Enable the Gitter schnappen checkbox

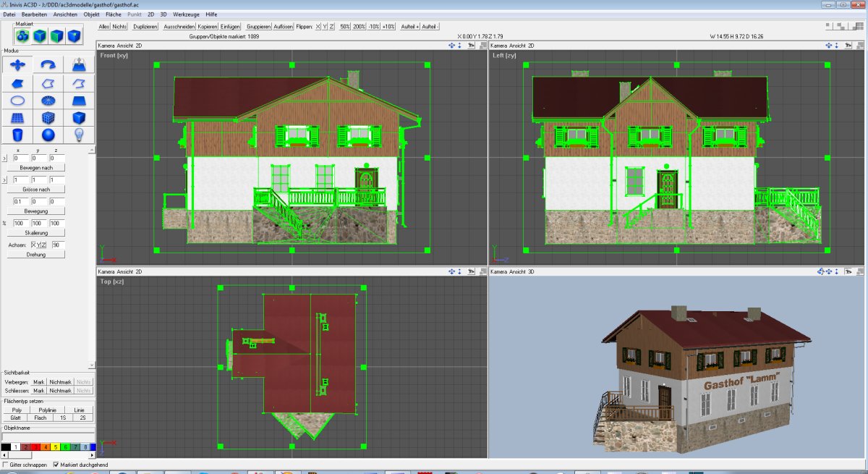click(7, 465)
